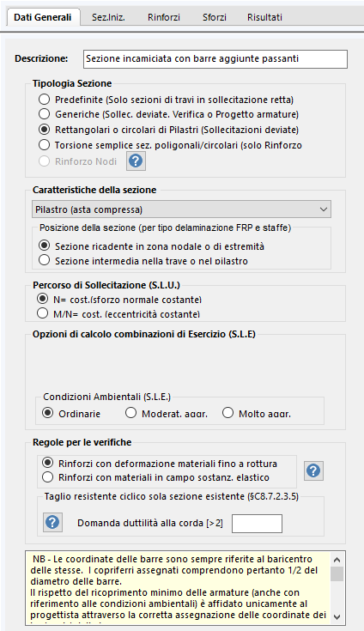Click the Domanda duttilità alla corda input box
The height and width of the screenshot is (631, 364).
click(x=257, y=523)
